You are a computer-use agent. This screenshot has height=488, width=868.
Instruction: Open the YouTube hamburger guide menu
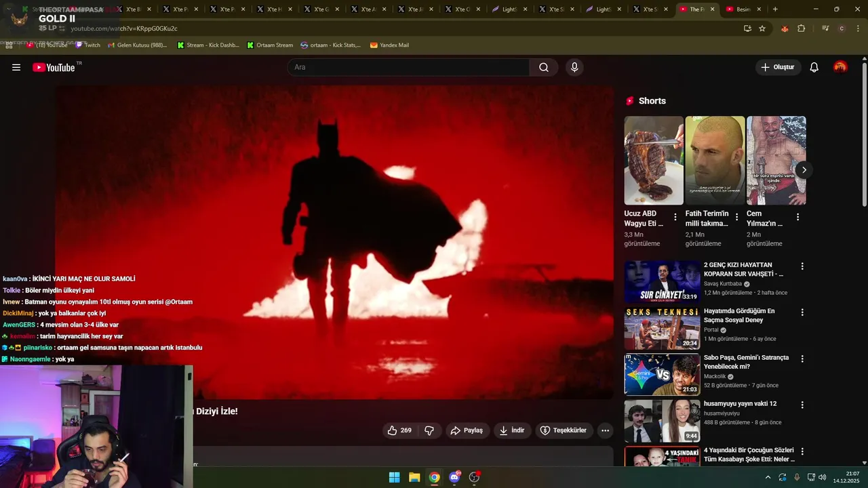point(16,67)
